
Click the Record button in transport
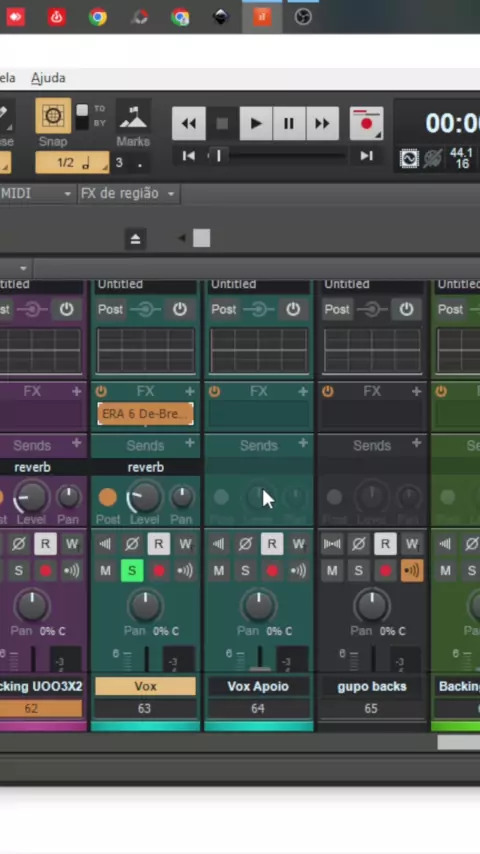pos(366,124)
